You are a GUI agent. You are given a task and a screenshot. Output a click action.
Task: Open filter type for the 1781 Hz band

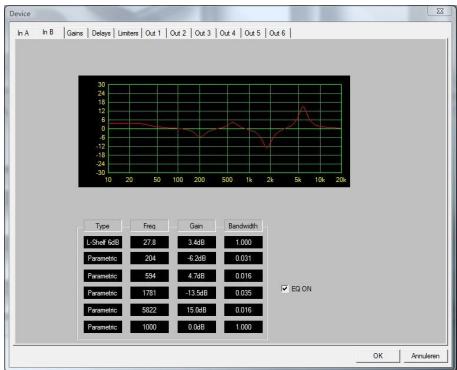tap(103, 293)
